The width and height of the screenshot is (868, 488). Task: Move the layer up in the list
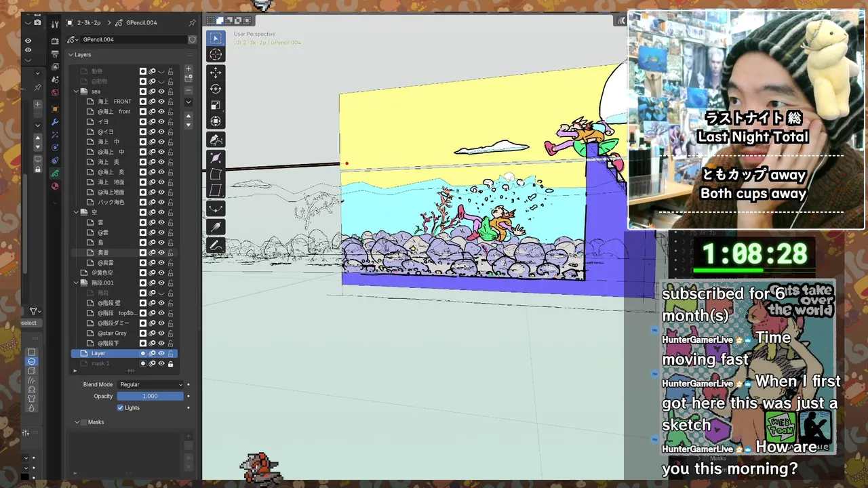point(189,115)
